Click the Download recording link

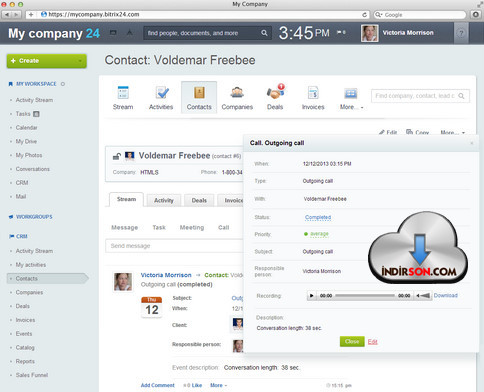tap(445, 295)
